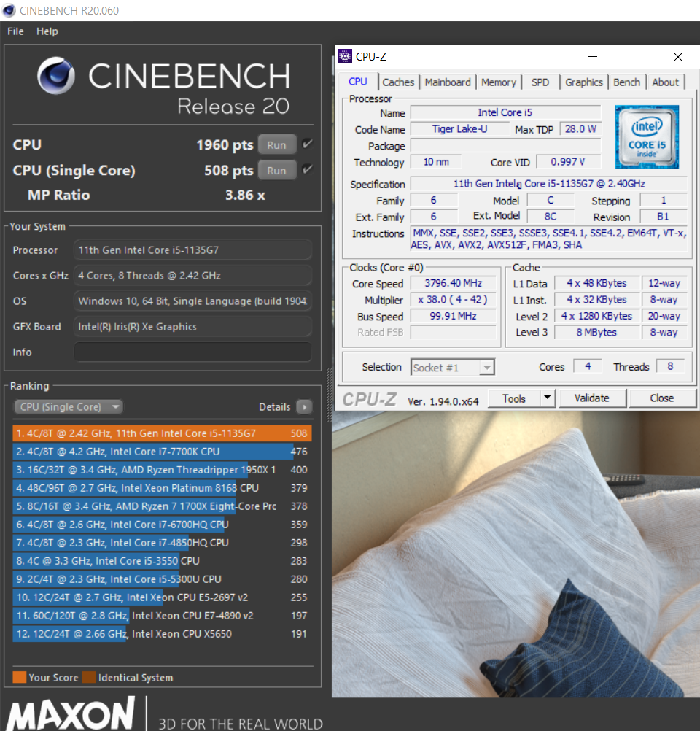Switch to the Bench tab
Screen dimensions: 700x731
point(627,82)
